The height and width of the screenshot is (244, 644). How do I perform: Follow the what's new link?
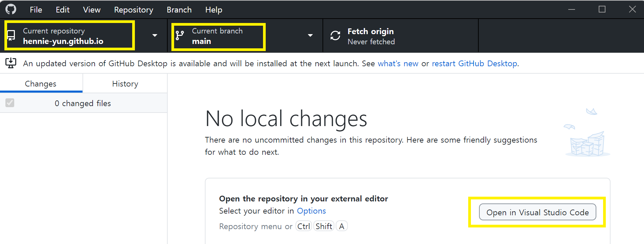point(398,64)
